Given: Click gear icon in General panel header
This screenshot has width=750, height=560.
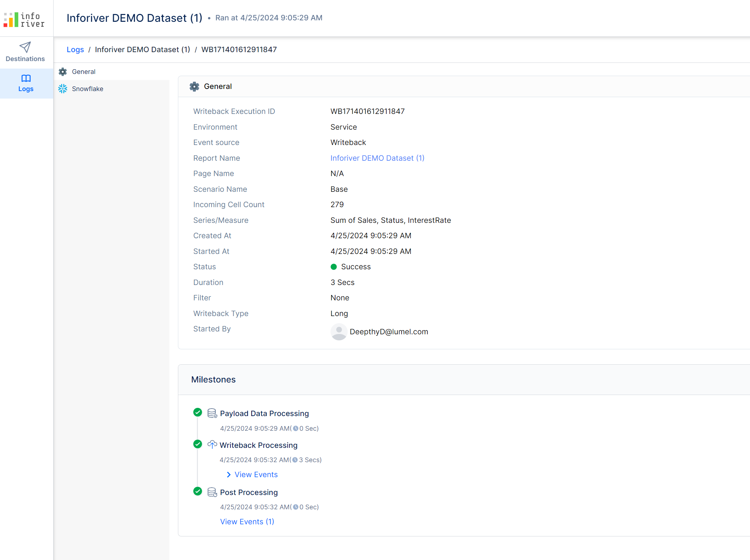Looking at the screenshot, I should click(x=194, y=86).
